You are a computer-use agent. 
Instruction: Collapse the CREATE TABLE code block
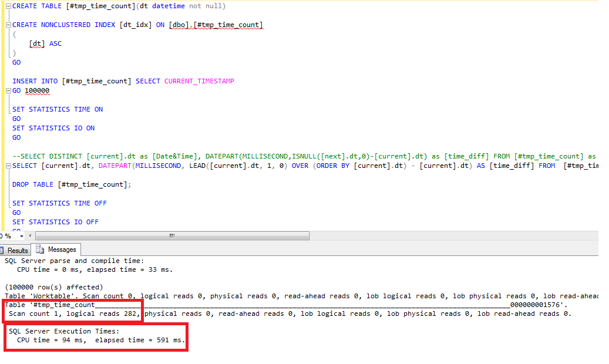click(x=8, y=6)
